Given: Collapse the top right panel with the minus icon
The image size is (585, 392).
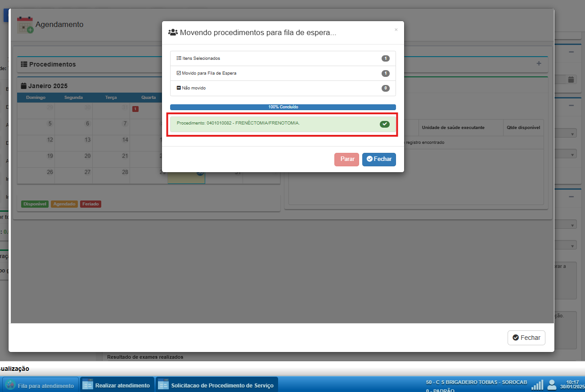Looking at the screenshot, I should tap(571, 52).
